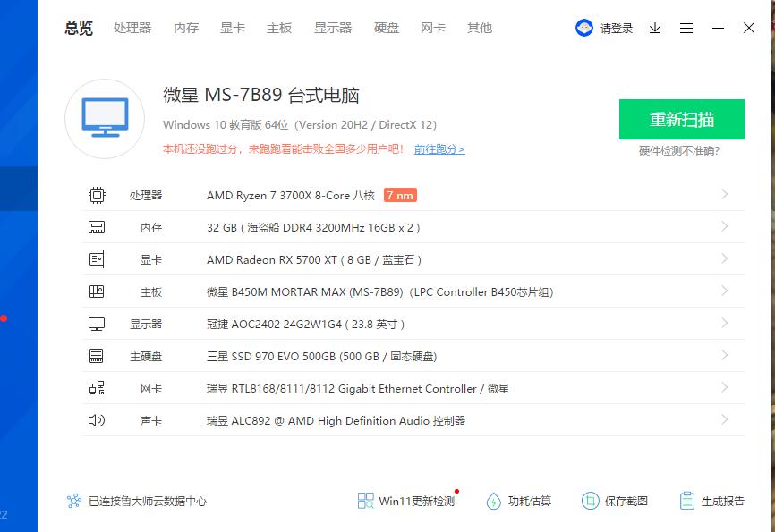Switch to the 内存 tab
Image resolution: width=775 pixels, height=532 pixels.
click(186, 28)
